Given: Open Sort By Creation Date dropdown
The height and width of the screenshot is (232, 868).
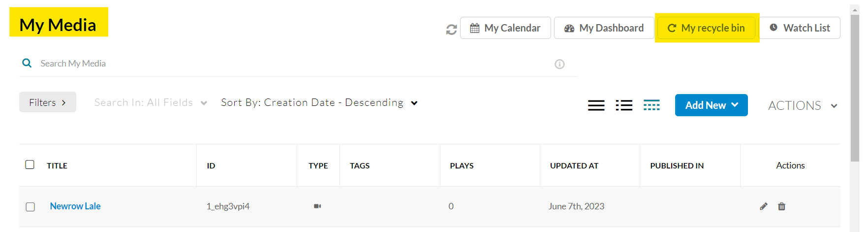Looking at the screenshot, I should pos(319,102).
